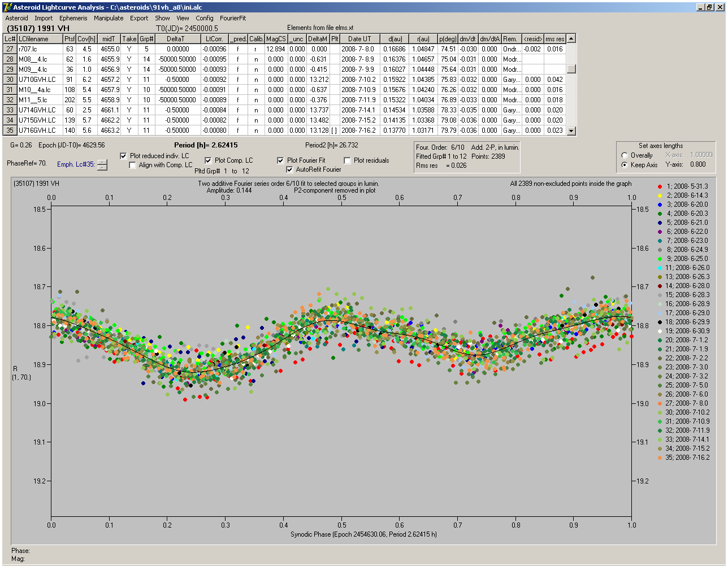Decrease the Emph. Lc# value with the down arrow
Screen dimensions: 728x566
coord(102,167)
